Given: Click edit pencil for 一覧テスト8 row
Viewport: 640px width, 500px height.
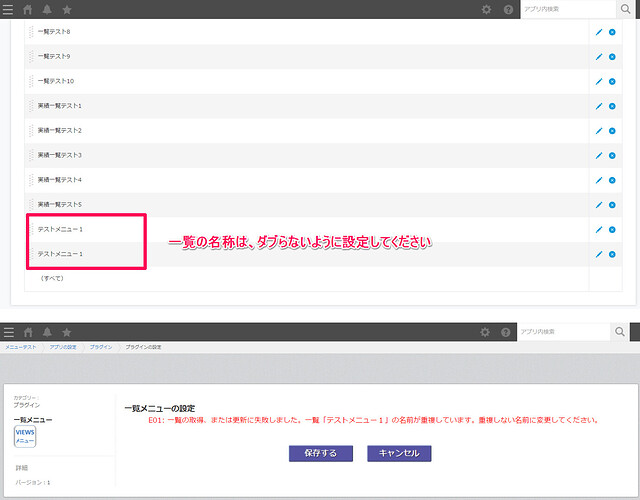Looking at the screenshot, I should tap(599, 32).
